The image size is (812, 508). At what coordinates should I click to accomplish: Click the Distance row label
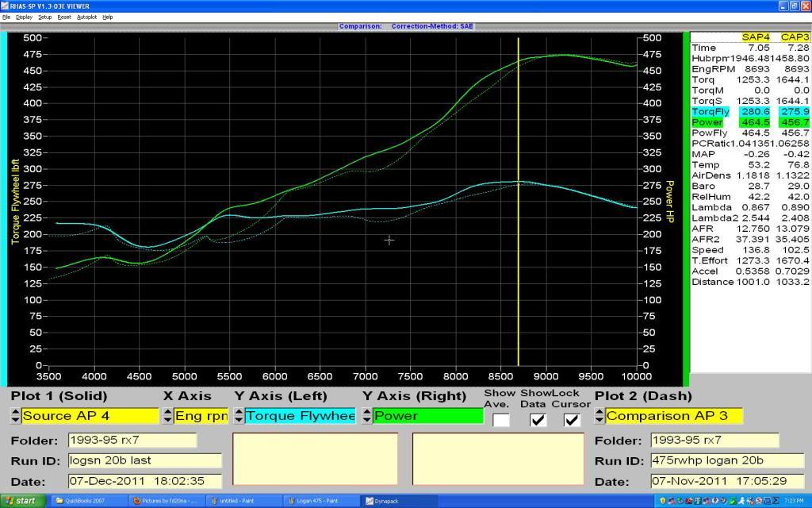(713, 282)
